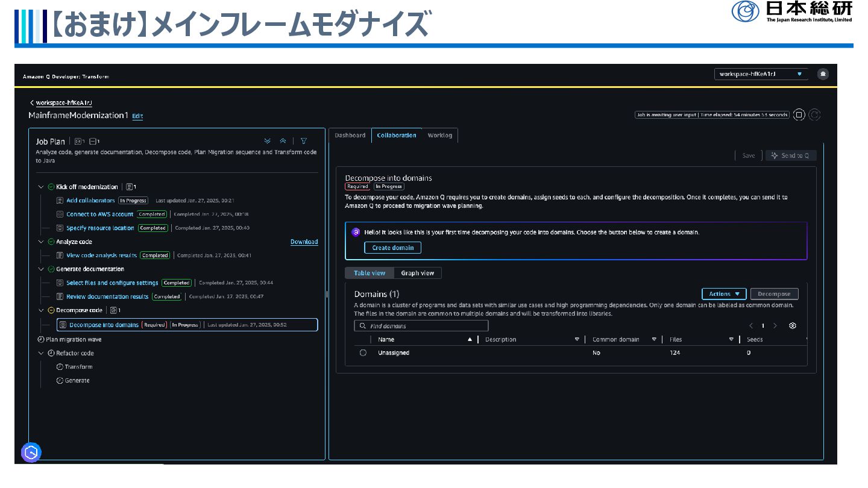Click the floating Amazon Q hexagon icon
The image size is (868, 488).
click(x=31, y=452)
